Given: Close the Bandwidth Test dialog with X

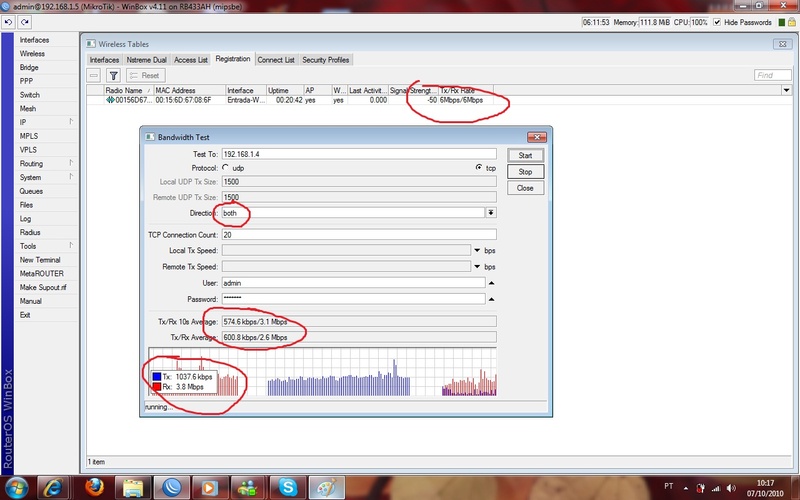Looking at the screenshot, I should [x=537, y=137].
